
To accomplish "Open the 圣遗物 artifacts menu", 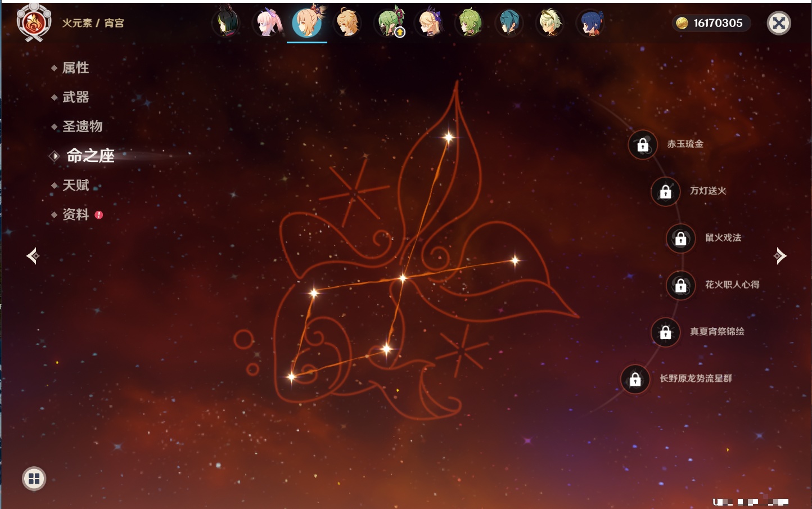I will click(82, 127).
